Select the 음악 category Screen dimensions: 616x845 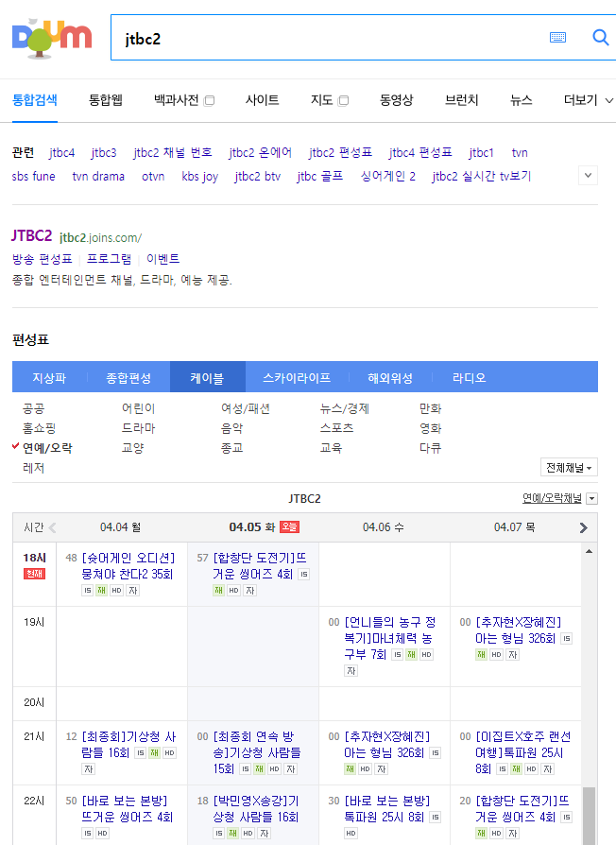click(232, 428)
